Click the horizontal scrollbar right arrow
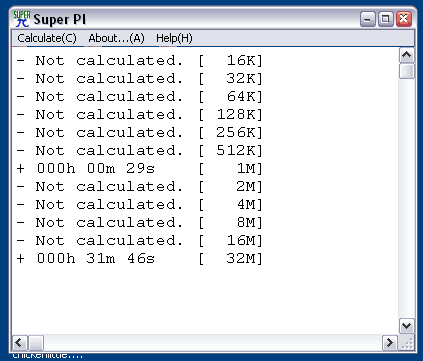423x361 pixels. (389, 342)
